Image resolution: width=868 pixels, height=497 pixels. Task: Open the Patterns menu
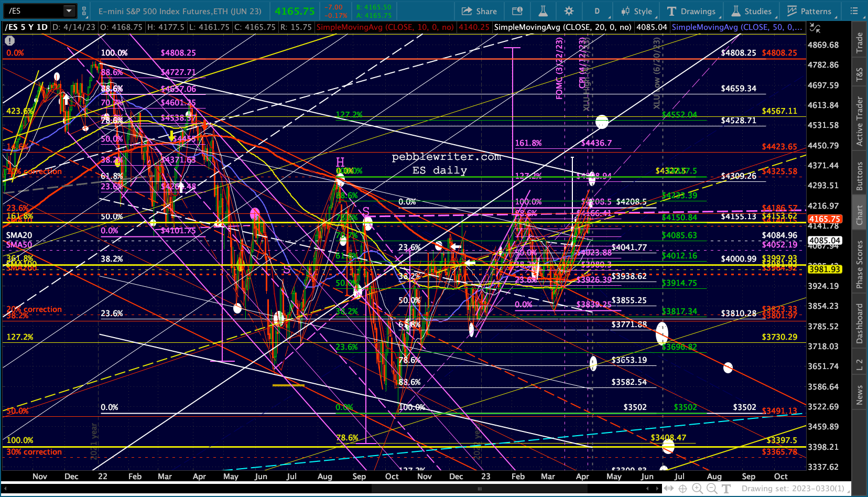coord(809,11)
